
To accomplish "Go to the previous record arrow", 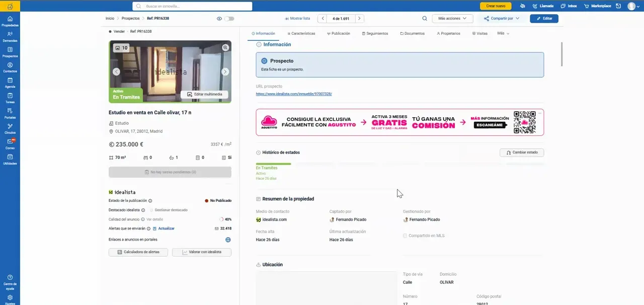I will click(x=322, y=18).
